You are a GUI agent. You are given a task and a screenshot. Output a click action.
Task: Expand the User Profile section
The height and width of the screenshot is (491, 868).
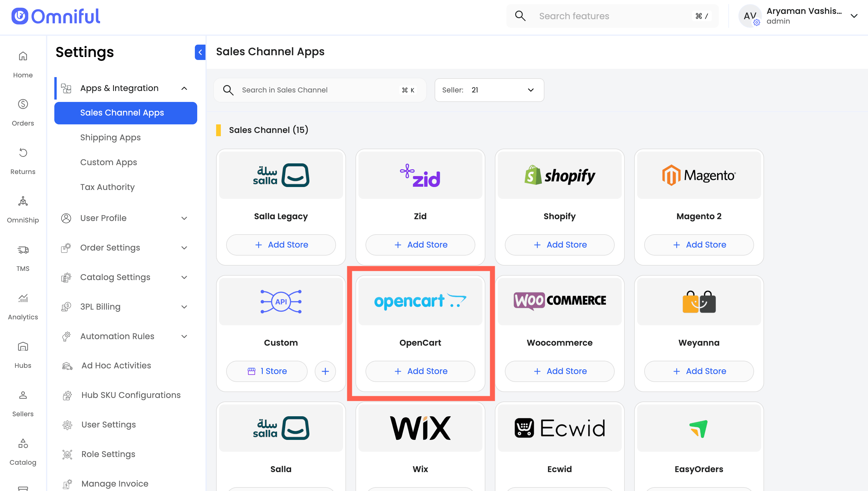184,218
